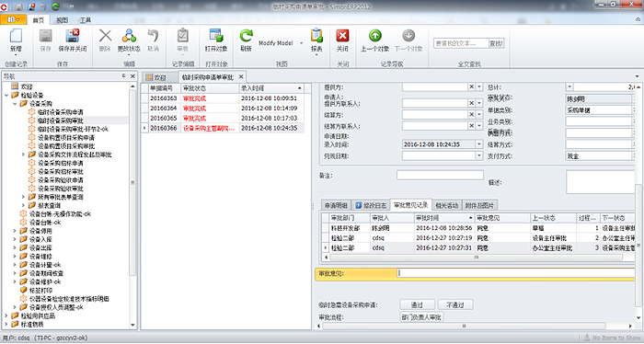The width and height of the screenshot is (644, 344).
Task: Open the 欢迎 document tab
Action: click(160, 77)
